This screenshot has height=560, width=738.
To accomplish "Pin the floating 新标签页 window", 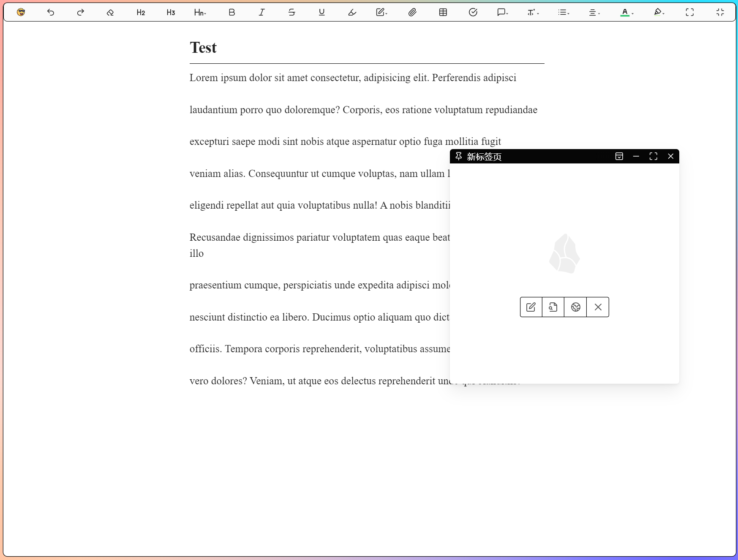I will tap(458, 156).
